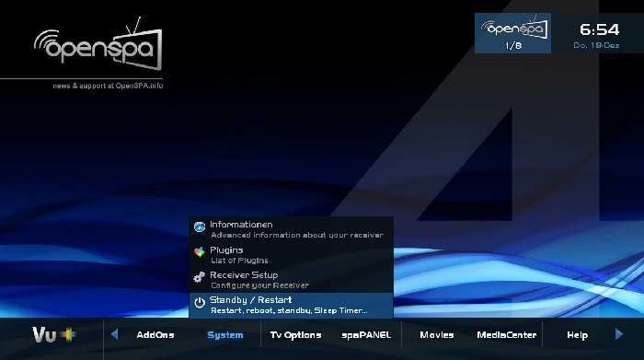Click the 6:54 clock display

point(599,29)
